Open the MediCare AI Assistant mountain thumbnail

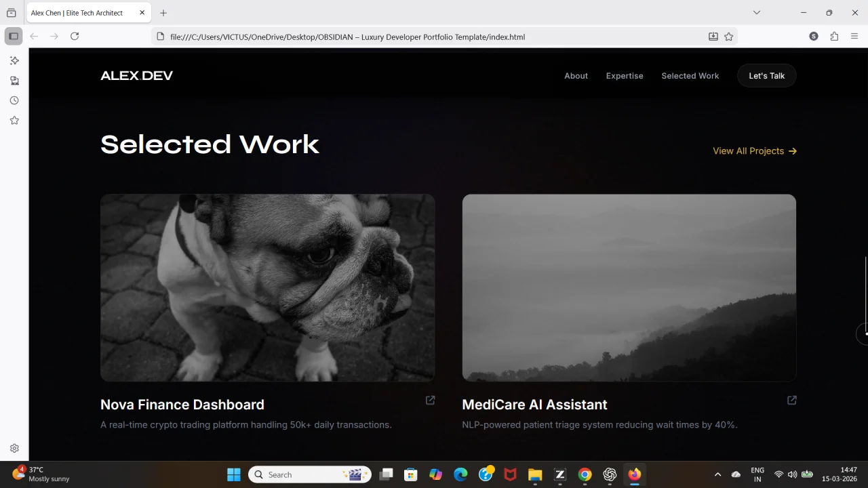(629, 288)
